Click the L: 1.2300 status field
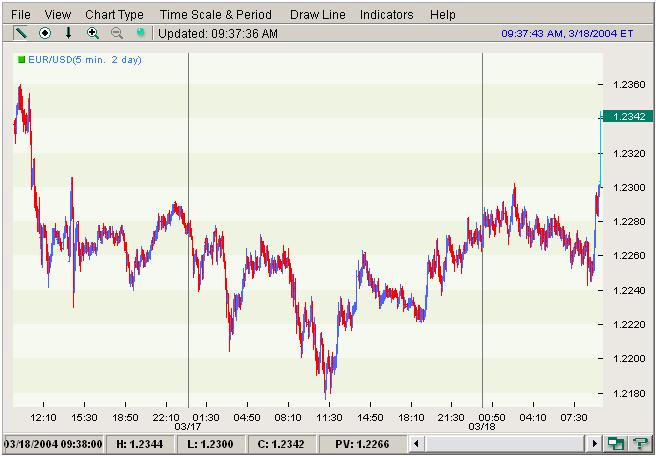This screenshot has height=457, width=656. tap(211, 444)
